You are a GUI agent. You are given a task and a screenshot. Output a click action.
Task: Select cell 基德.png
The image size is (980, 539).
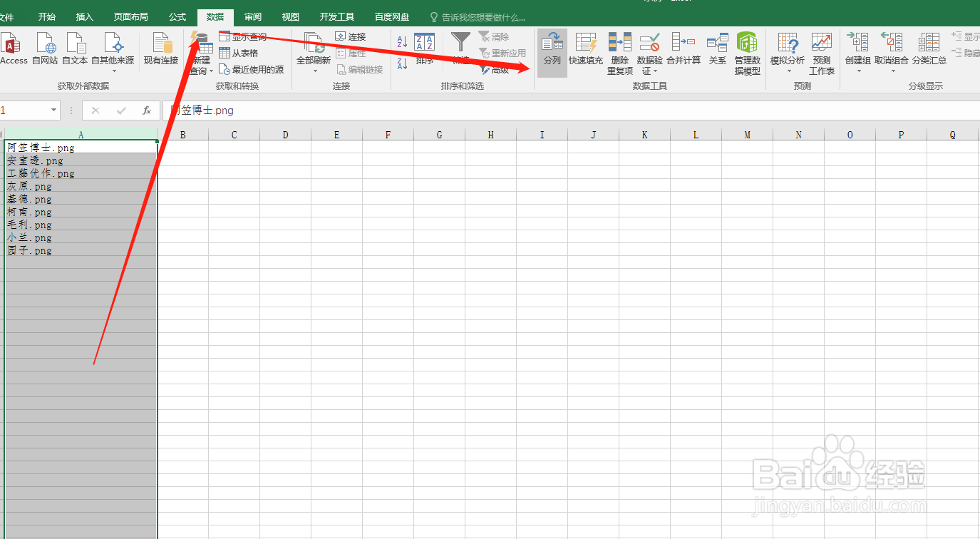(x=81, y=199)
